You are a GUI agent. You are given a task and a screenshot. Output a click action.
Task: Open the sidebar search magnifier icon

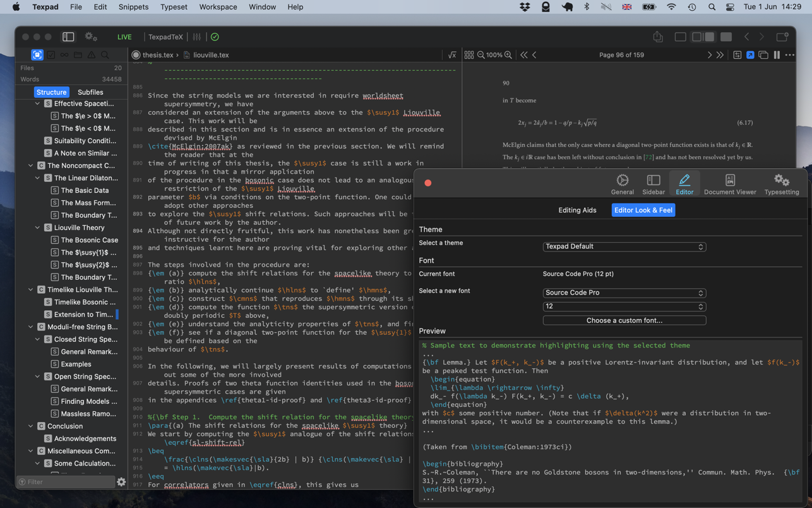[x=105, y=55]
